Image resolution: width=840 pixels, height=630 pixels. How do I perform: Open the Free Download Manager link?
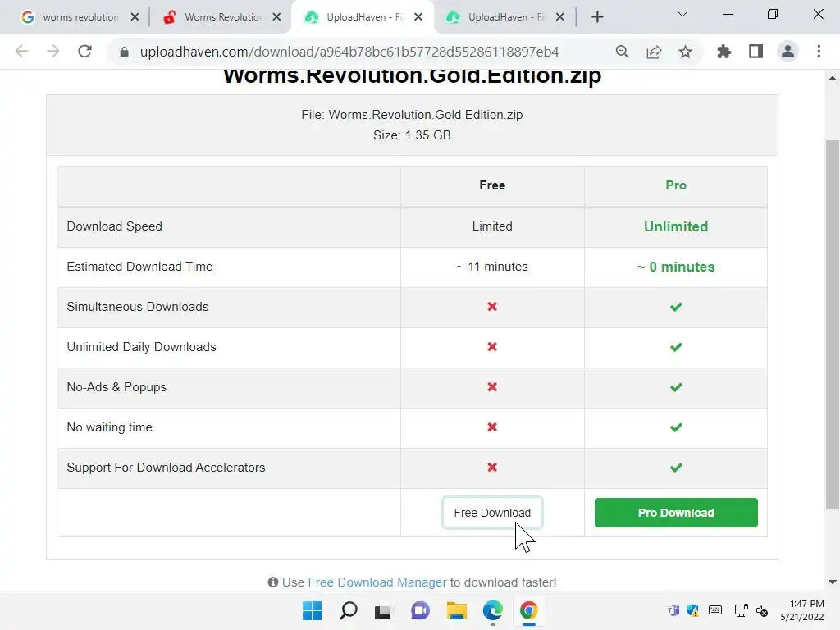click(x=377, y=582)
